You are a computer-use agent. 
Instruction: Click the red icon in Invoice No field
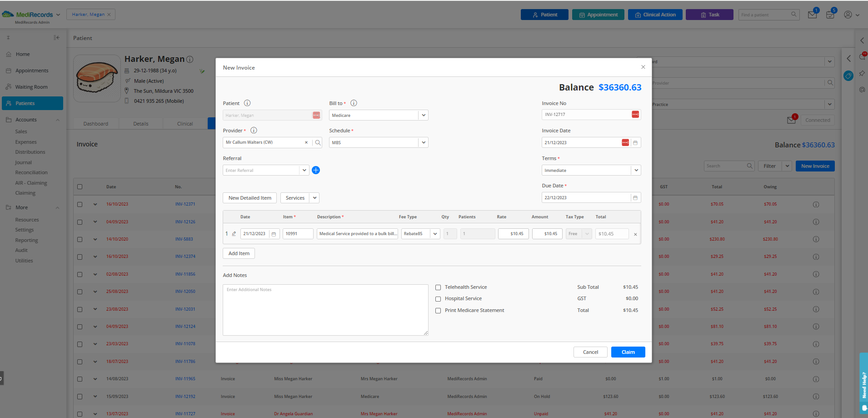[635, 115]
